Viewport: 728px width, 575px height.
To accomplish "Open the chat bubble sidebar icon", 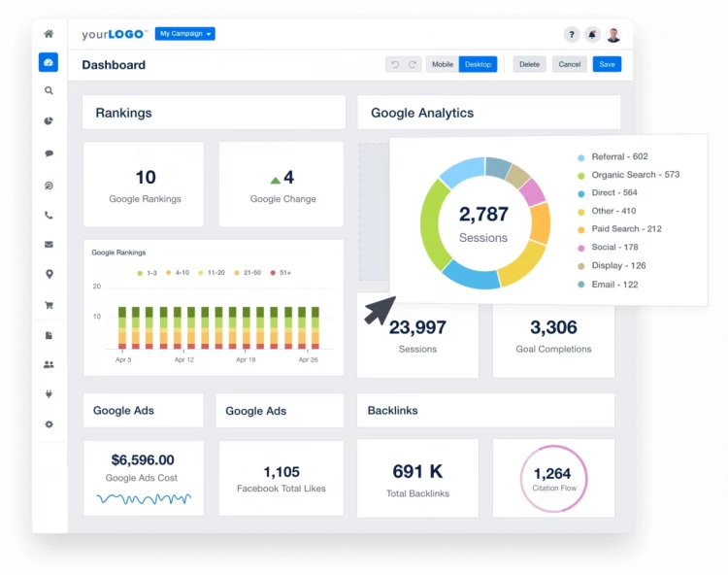I will coord(49,153).
